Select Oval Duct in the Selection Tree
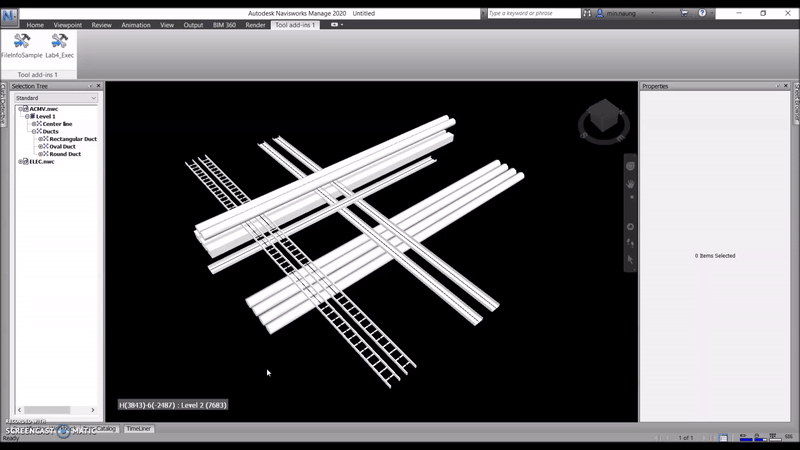The image size is (800, 450). click(65, 146)
